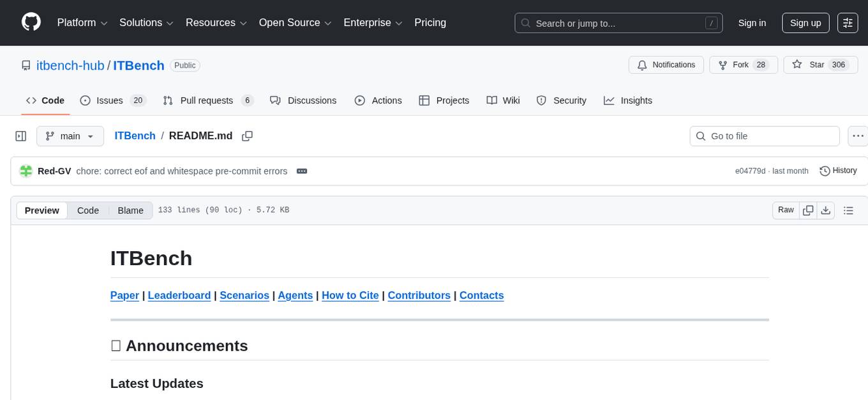Switch to the Blame tab

click(130, 210)
